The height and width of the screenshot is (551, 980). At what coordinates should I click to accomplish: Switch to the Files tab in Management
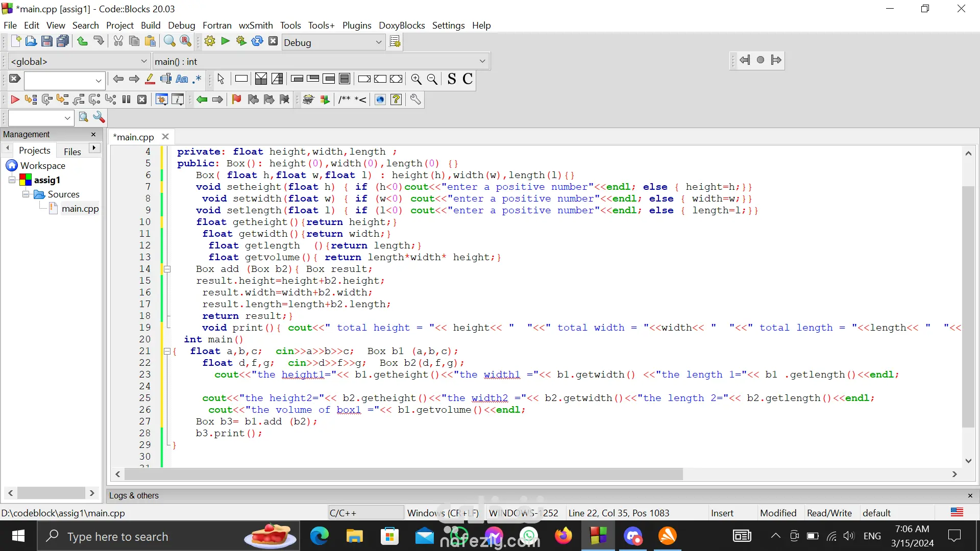click(x=72, y=152)
